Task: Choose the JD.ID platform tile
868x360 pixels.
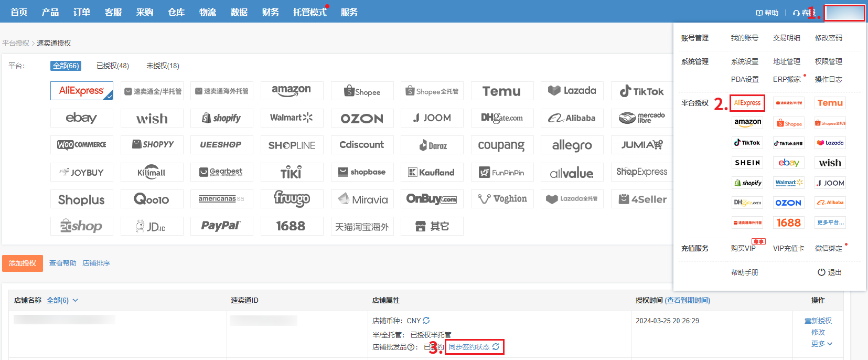Action: (152, 226)
